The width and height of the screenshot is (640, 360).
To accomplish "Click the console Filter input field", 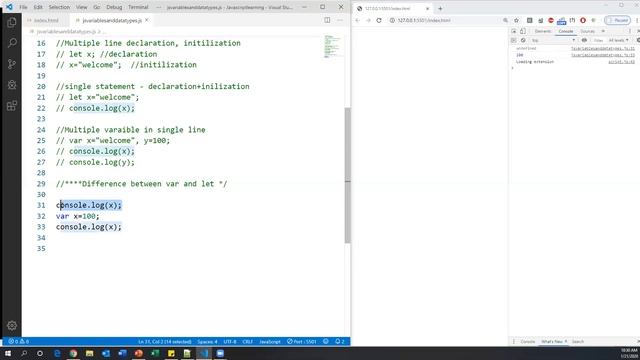I will (598, 40).
